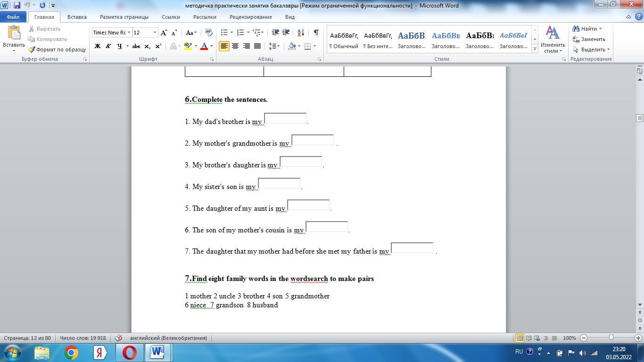Toggle center text alignment

235,46
